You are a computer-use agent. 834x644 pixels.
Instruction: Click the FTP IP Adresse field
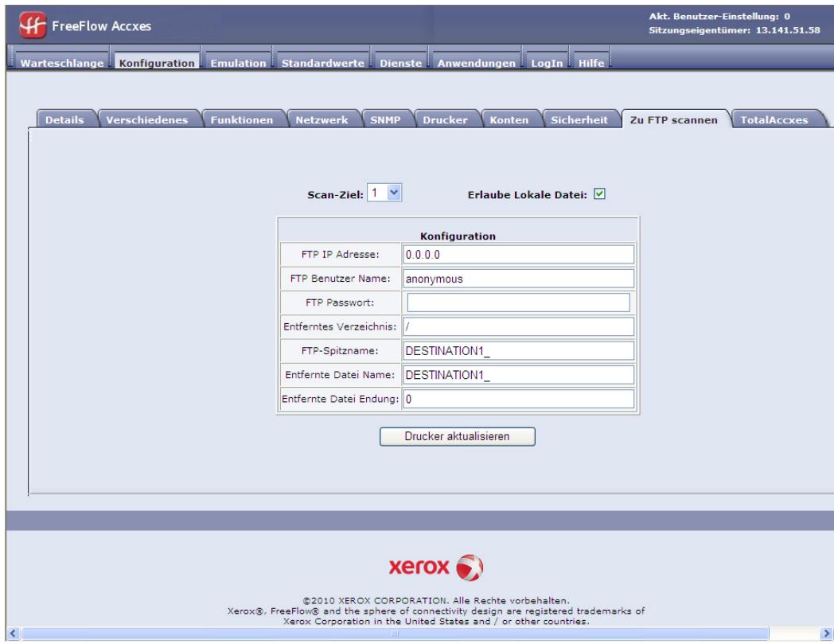click(518, 255)
